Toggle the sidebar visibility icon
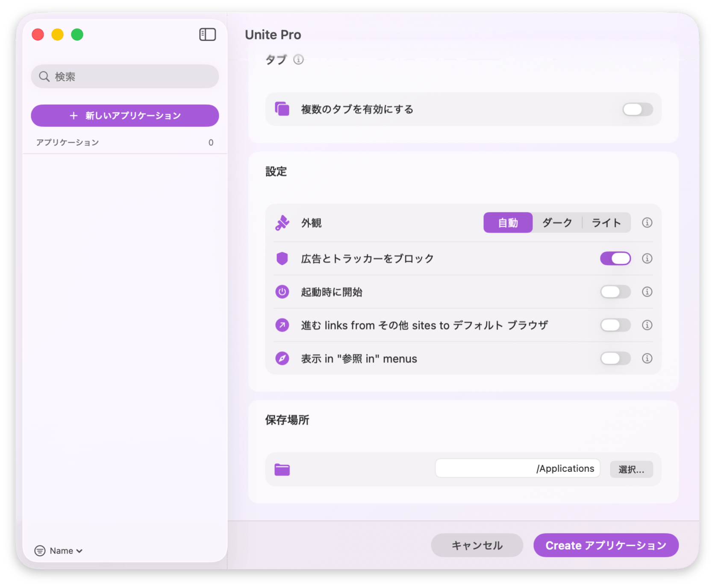This screenshot has height=588, width=715. click(207, 35)
